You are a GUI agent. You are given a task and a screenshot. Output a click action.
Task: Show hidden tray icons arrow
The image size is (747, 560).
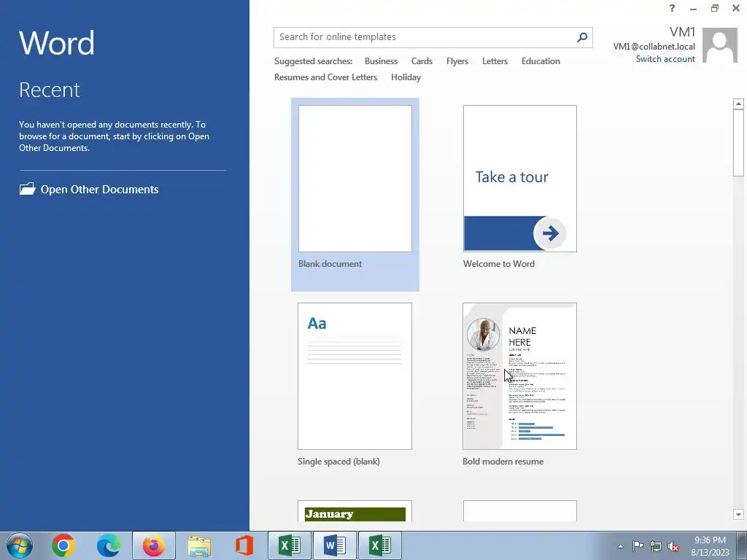620,546
